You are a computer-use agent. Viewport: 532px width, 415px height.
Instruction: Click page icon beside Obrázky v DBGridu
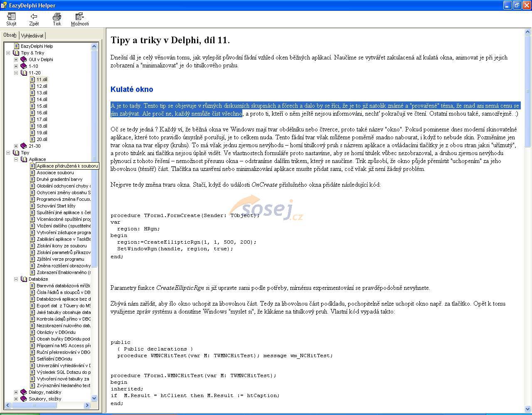click(32, 332)
